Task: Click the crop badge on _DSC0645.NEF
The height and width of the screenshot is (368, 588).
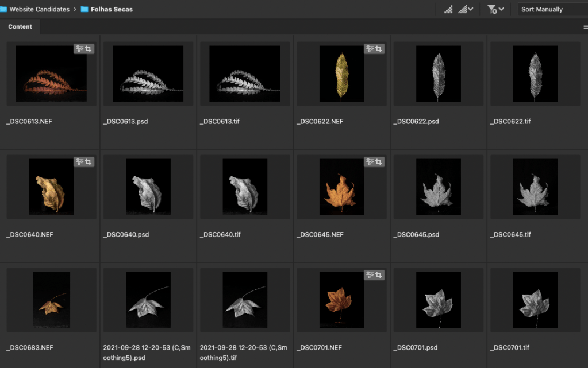Action: (x=378, y=162)
